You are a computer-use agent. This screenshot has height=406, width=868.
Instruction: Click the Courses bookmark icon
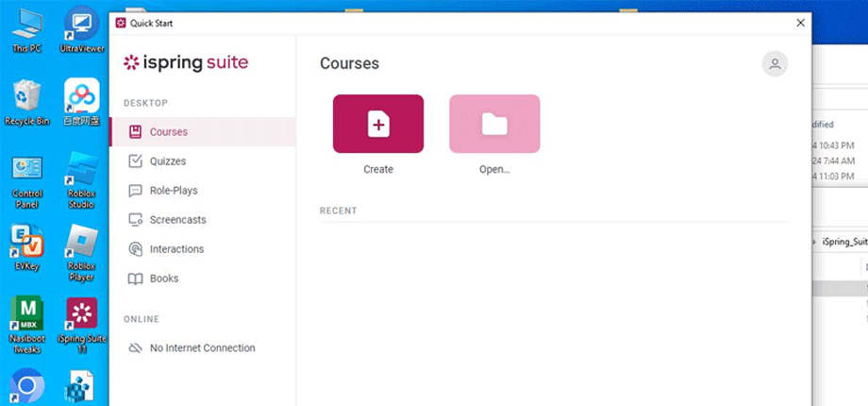(x=135, y=132)
